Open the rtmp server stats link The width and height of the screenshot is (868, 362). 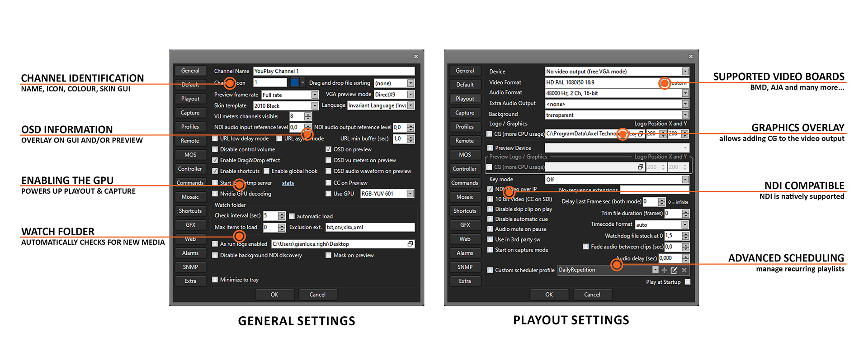click(x=288, y=183)
